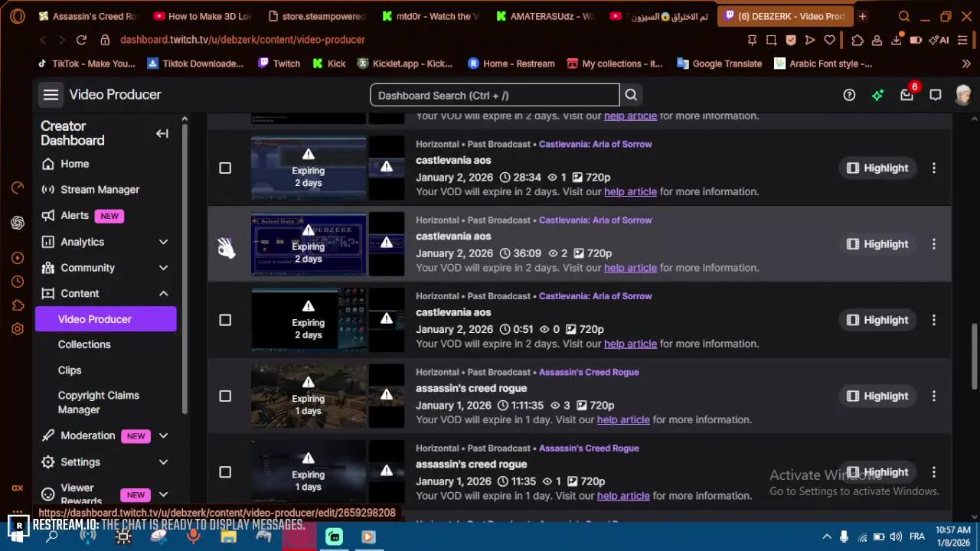The image size is (980, 551).
Task: Open more options for castlevania aos 0:51
Action: click(934, 320)
